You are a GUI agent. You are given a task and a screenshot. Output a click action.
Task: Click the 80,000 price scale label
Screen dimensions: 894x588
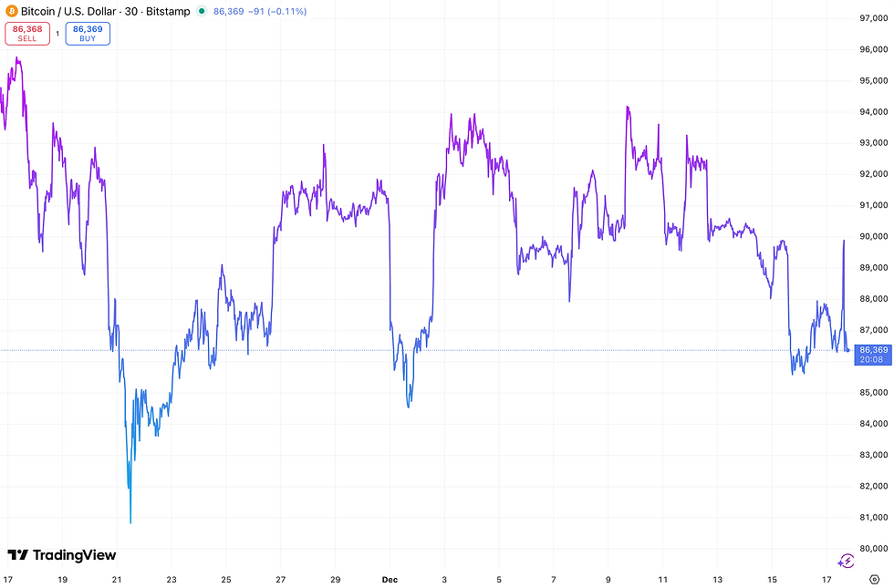click(876, 546)
